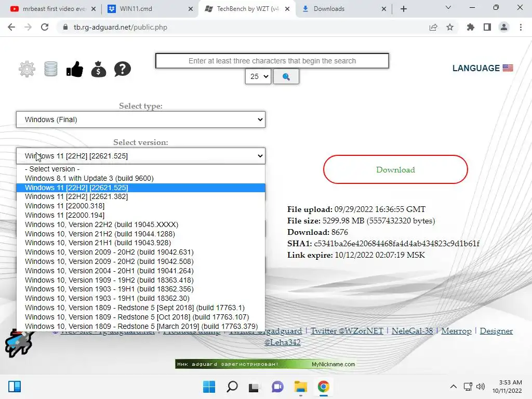Viewport: 532px width, 399px height.
Task: Toggle the Chrome side panel icon
Action: 487,27
